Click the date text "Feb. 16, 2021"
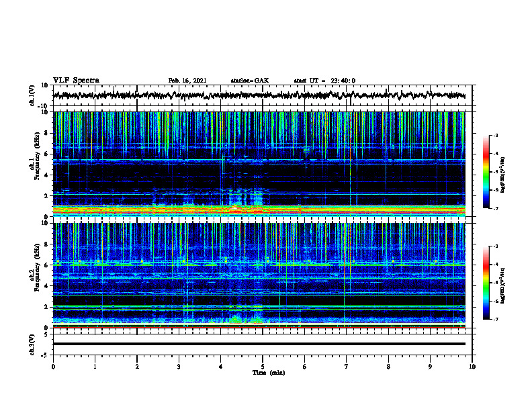 (187, 81)
